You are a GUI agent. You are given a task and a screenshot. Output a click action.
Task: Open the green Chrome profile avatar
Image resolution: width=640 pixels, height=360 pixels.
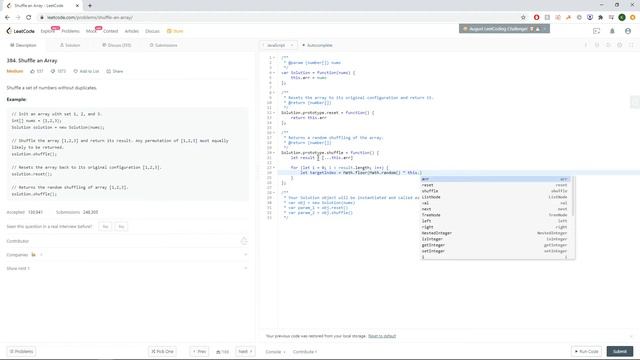pos(622,18)
